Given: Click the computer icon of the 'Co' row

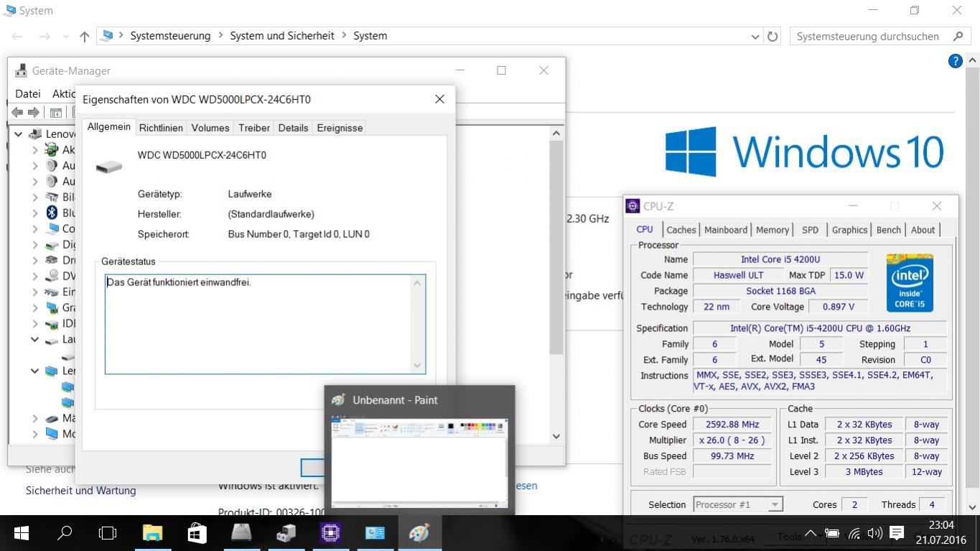Looking at the screenshot, I should pyautogui.click(x=52, y=228).
